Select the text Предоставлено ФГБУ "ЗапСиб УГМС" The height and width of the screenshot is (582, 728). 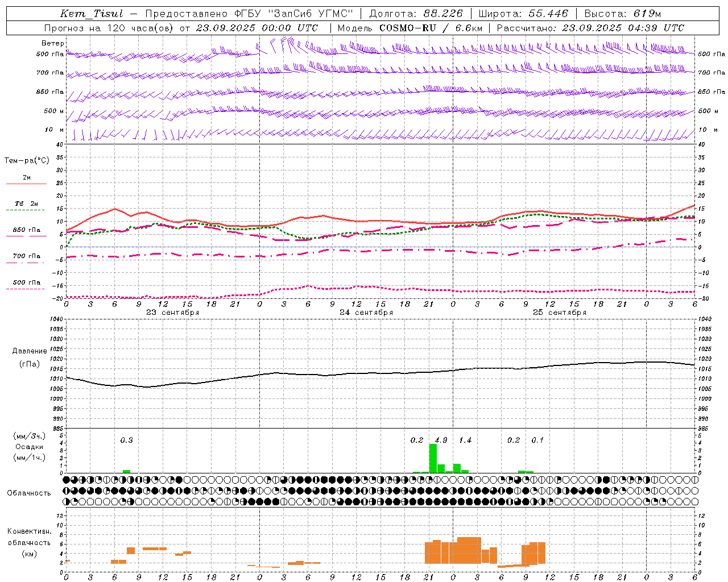(249, 14)
